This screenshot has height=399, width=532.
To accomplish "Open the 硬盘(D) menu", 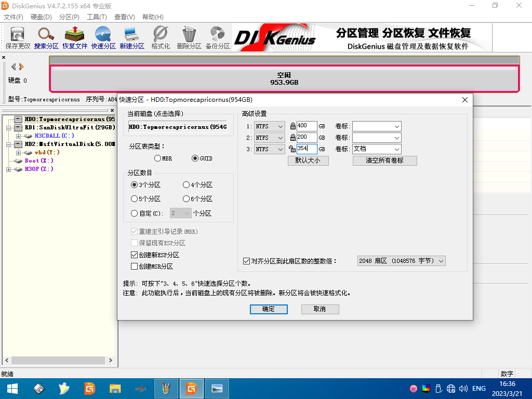I will click(41, 17).
